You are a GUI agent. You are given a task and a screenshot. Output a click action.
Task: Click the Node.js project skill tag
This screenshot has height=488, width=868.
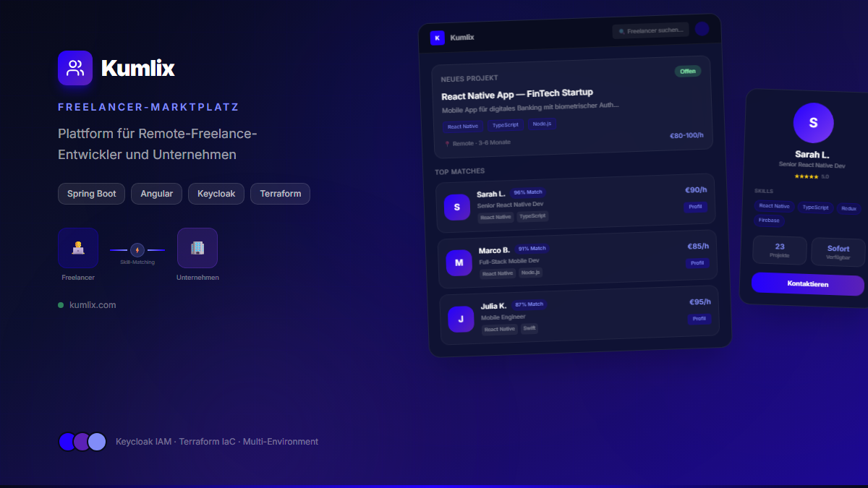(542, 124)
